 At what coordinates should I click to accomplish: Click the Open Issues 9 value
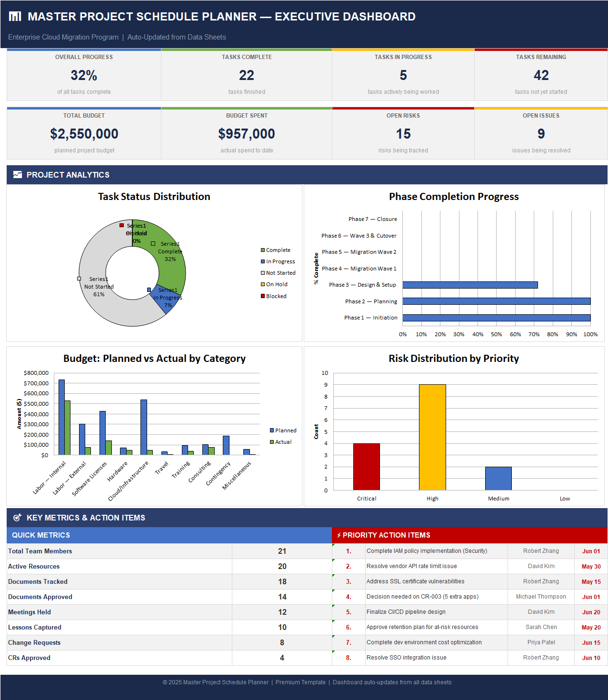click(541, 134)
